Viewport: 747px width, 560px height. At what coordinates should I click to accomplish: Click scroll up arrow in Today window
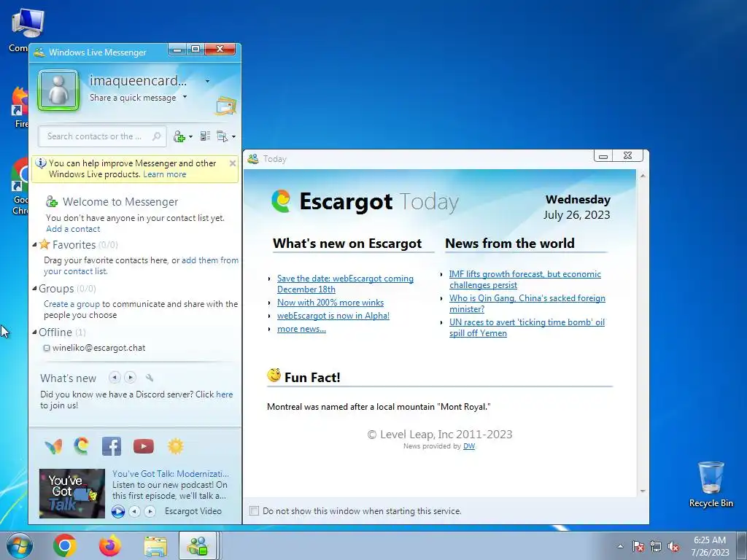point(643,176)
